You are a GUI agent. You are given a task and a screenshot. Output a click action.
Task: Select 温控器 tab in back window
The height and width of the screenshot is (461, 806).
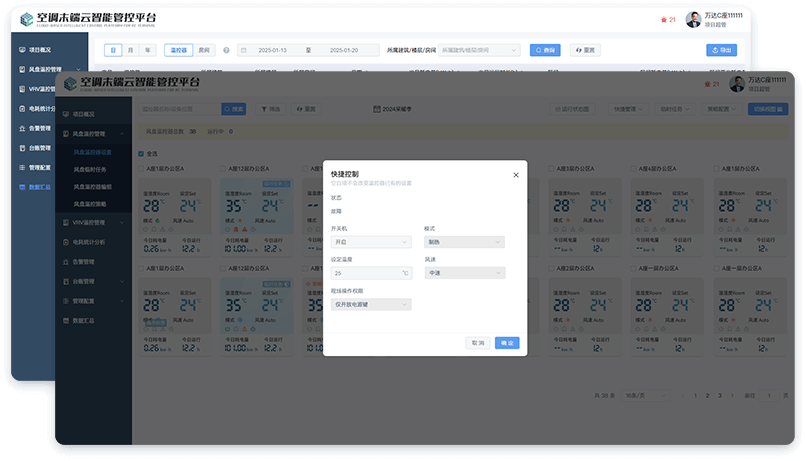179,50
